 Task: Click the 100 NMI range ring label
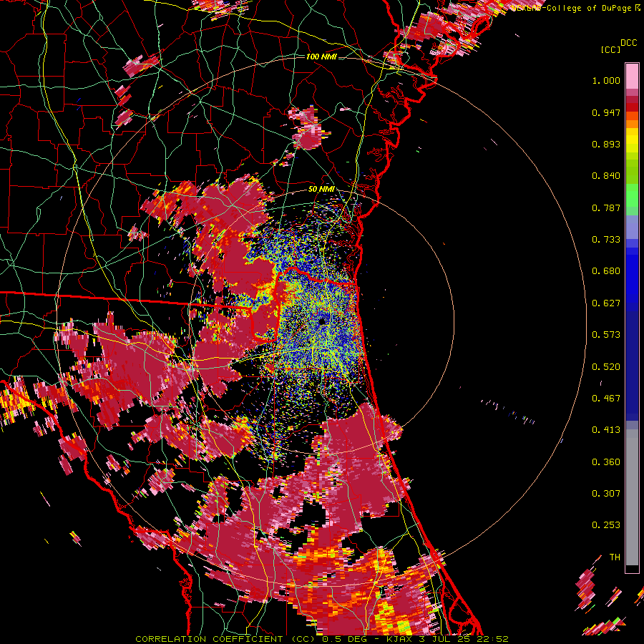[321, 57]
